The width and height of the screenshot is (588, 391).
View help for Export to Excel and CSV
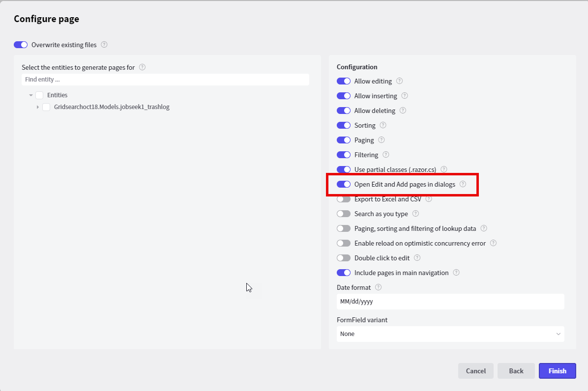(x=428, y=199)
